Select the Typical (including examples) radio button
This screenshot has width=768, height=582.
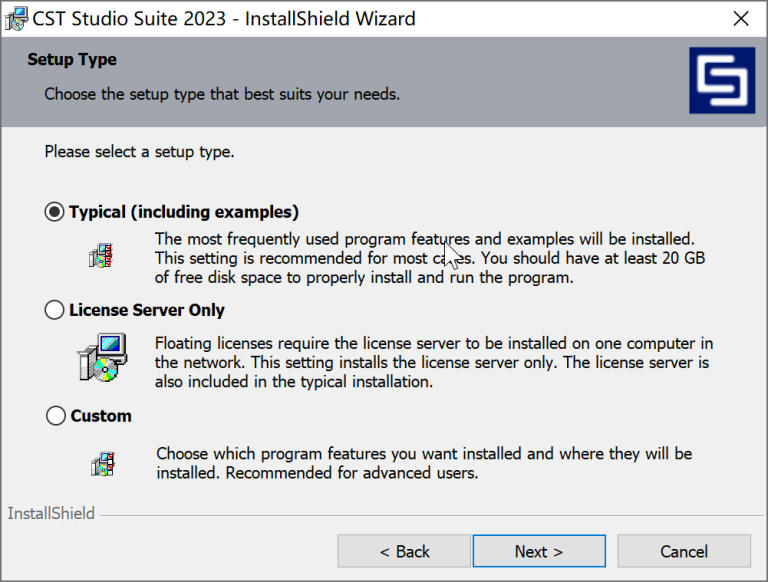[x=55, y=212]
